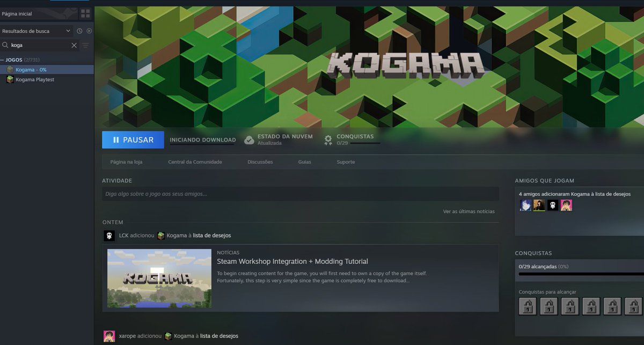Click the achievements gear-badge icon
The width and height of the screenshot is (644, 345).
pos(328,140)
